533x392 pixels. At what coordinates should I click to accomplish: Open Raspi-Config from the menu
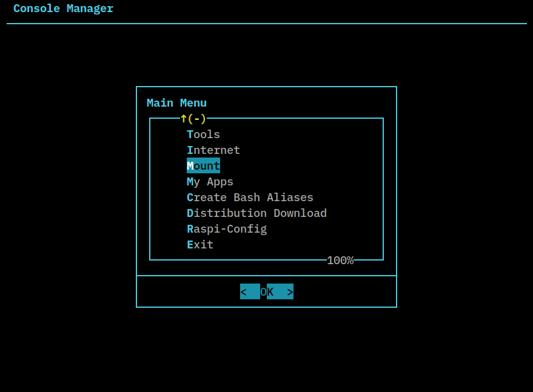tap(227, 228)
